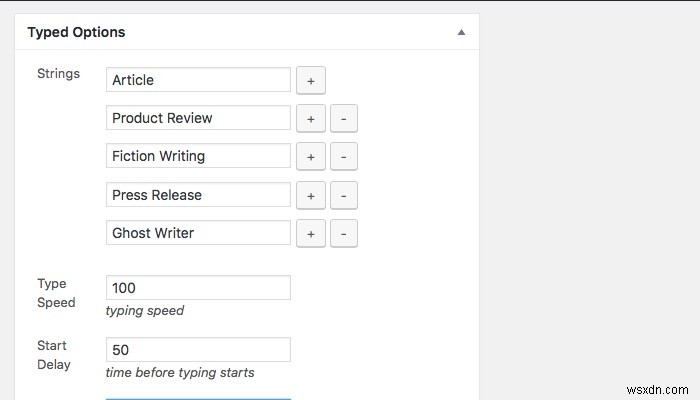This screenshot has height=400, width=700.
Task: Select the Fiction Writing input box
Action: (198, 156)
